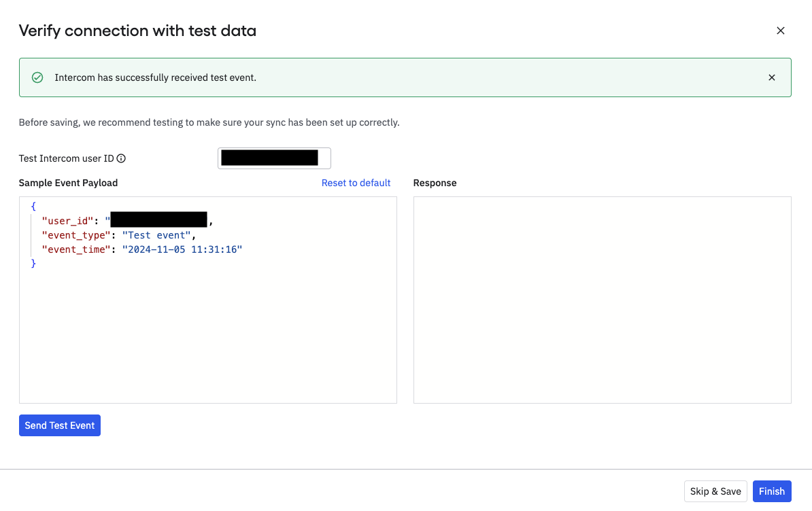The height and width of the screenshot is (511, 812).
Task: Select the "event_type" key in payload
Action: (76, 235)
